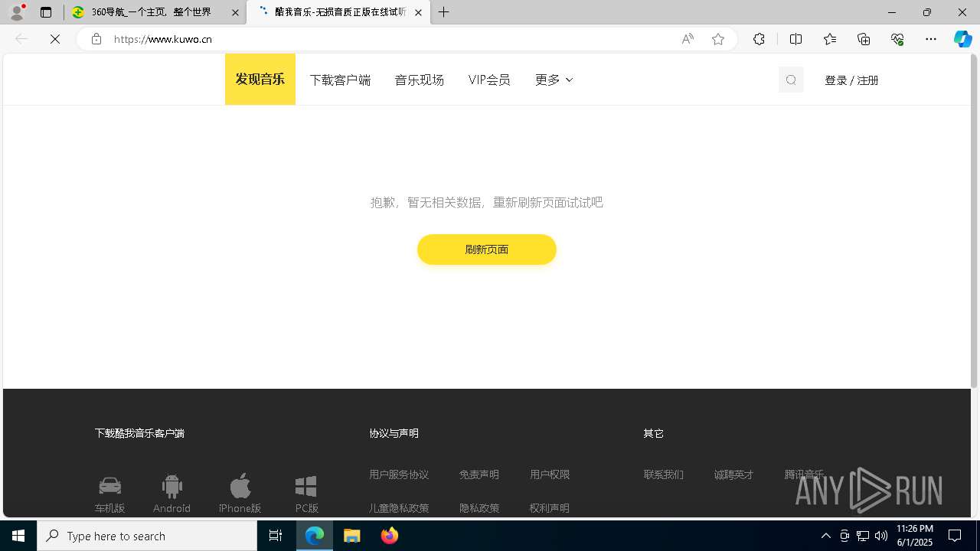980x551 pixels.
Task: Launch the Copilot sidebar
Action: tap(962, 39)
